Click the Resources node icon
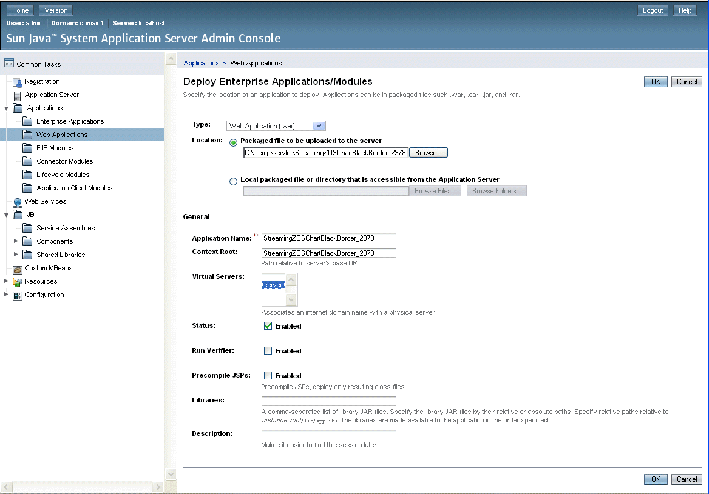 point(17,282)
